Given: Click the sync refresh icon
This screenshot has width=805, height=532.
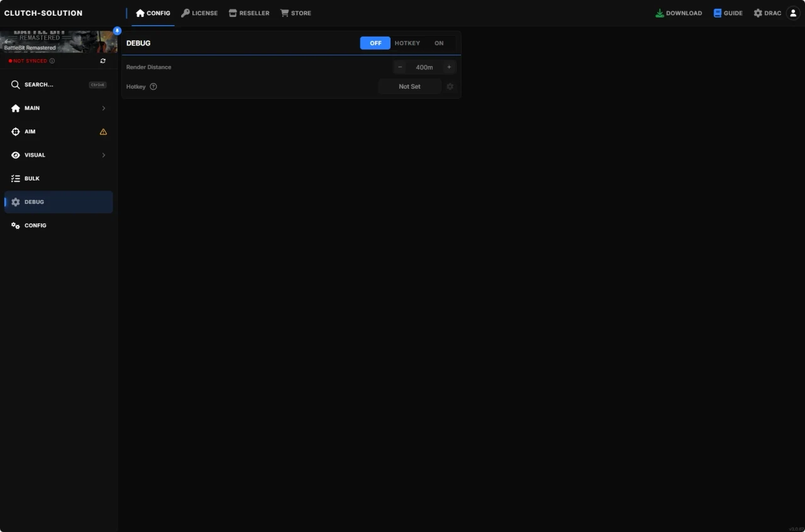Looking at the screenshot, I should point(103,61).
